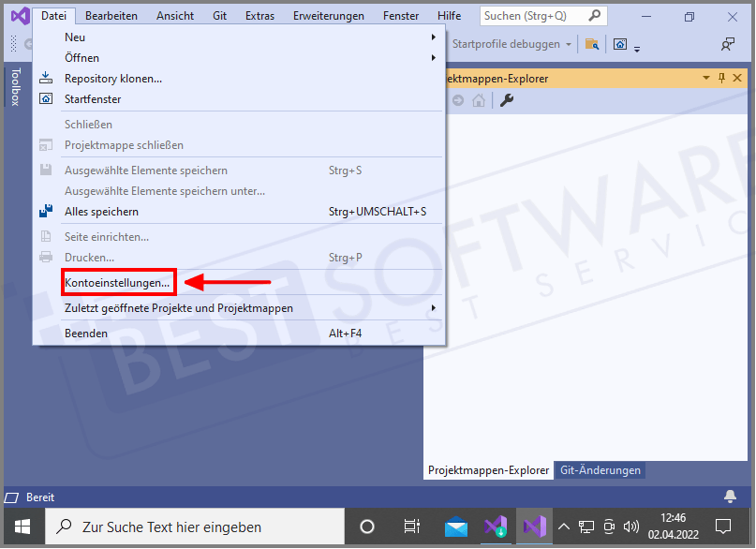The width and height of the screenshot is (756, 549).
Task: Select Kontoeinstellungen in the Datei menu
Action: pos(118,282)
